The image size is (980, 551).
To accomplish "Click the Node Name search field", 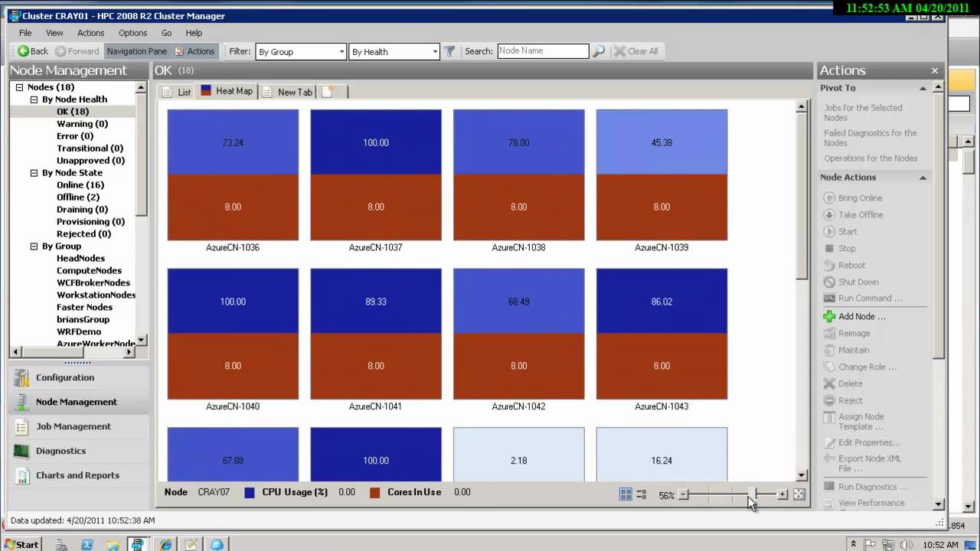I will pos(543,51).
